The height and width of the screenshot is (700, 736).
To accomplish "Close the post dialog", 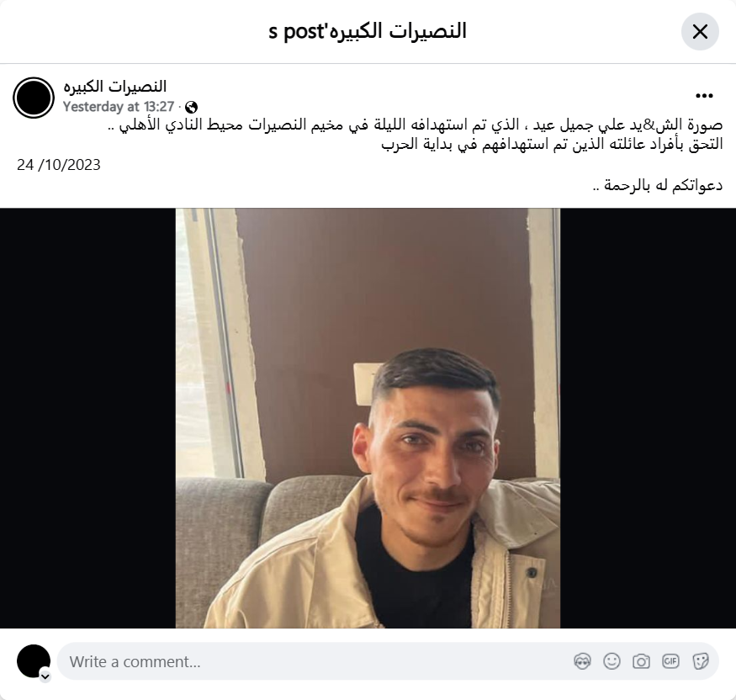I will pyautogui.click(x=700, y=32).
